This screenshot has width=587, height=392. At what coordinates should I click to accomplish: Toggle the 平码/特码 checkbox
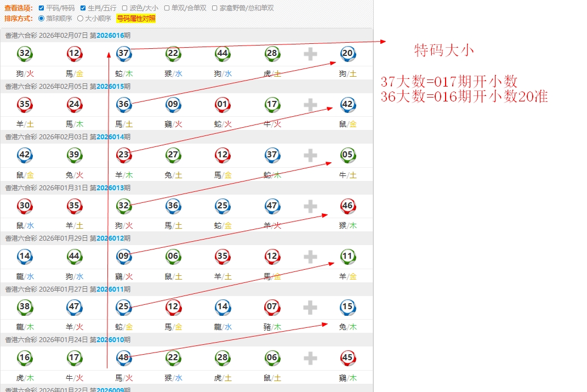pyautogui.click(x=42, y=8)
